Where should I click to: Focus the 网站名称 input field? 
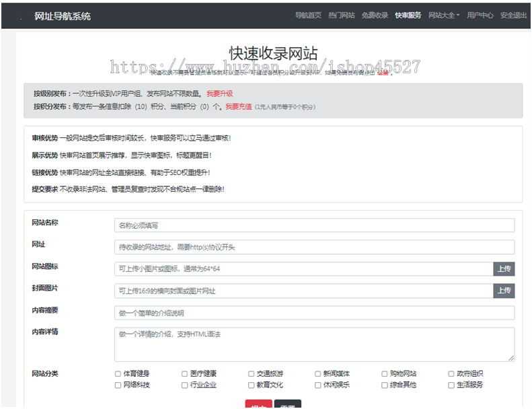pyautogui.click(x=314, y=225)
